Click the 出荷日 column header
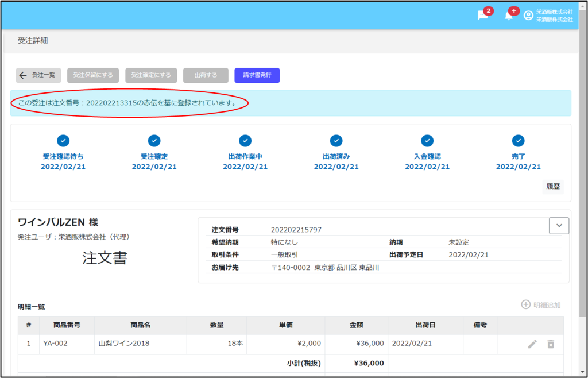The image size is (588, 378). click(x=425, y=325)
